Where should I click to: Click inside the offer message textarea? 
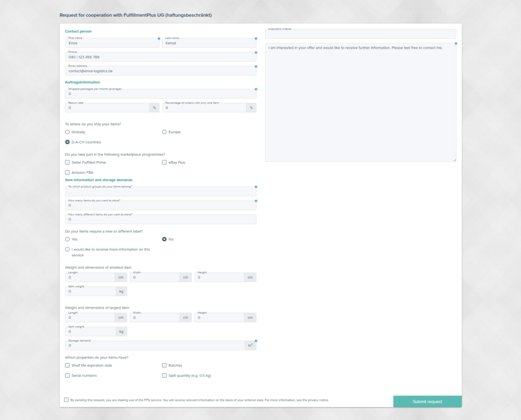click(360, 102)
